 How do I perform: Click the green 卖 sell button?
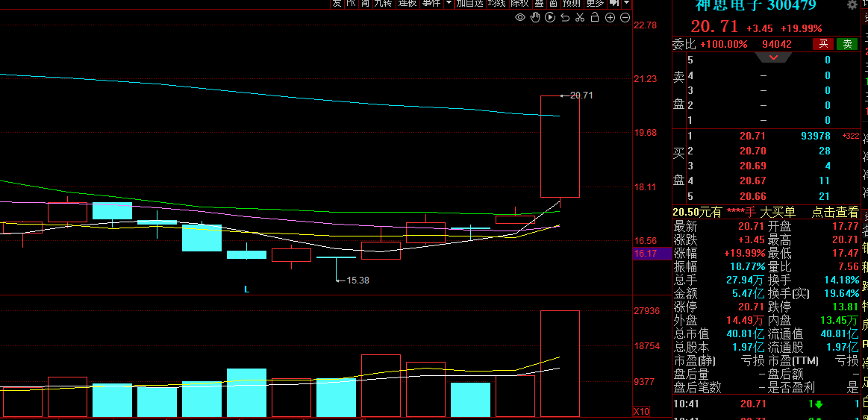(x=847, y=44)
